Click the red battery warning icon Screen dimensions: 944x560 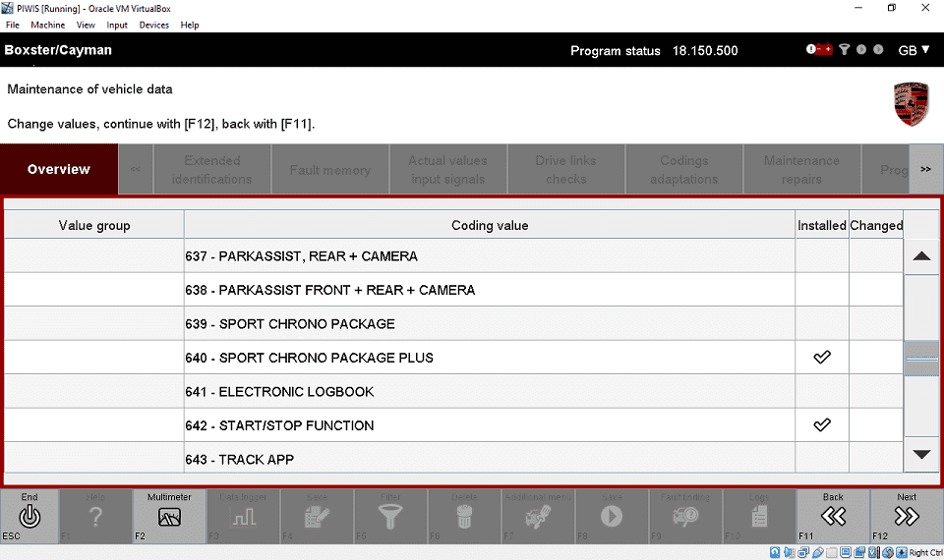pos(819,50)
